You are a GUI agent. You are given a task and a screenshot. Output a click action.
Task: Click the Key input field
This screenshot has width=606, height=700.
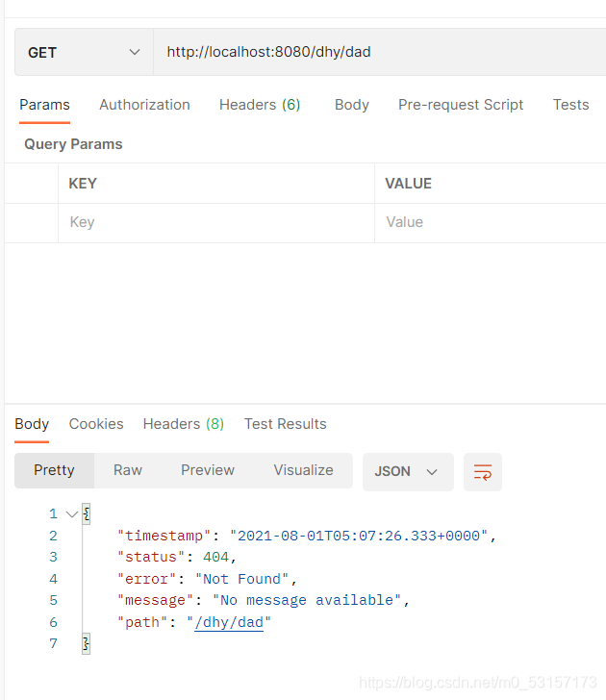tap(216, 223)
